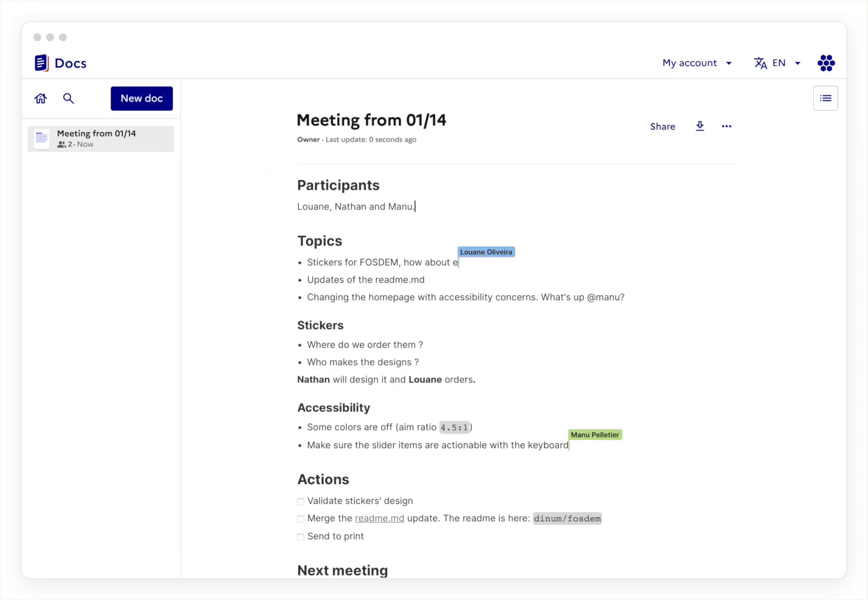Image resolution: width=868 pixels, height=600 pixels.
Task: Tick the Send to print checkbox
Action: click(x=301, y=537)
